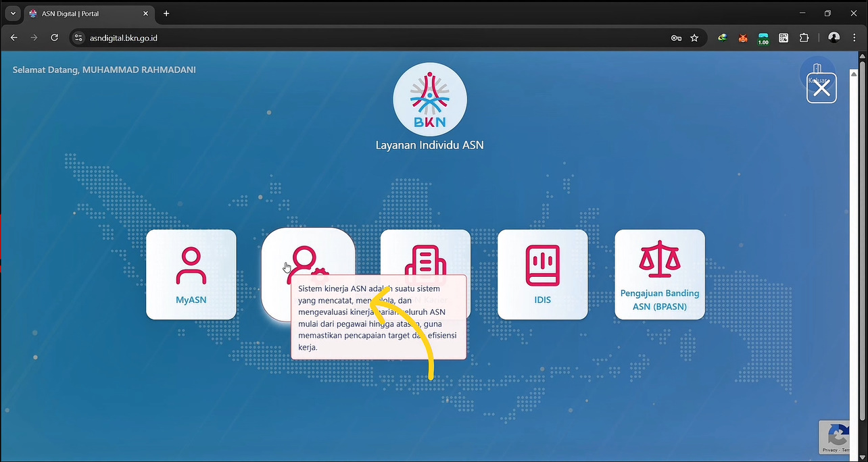Open saved passwords key icon

(676, 38)
